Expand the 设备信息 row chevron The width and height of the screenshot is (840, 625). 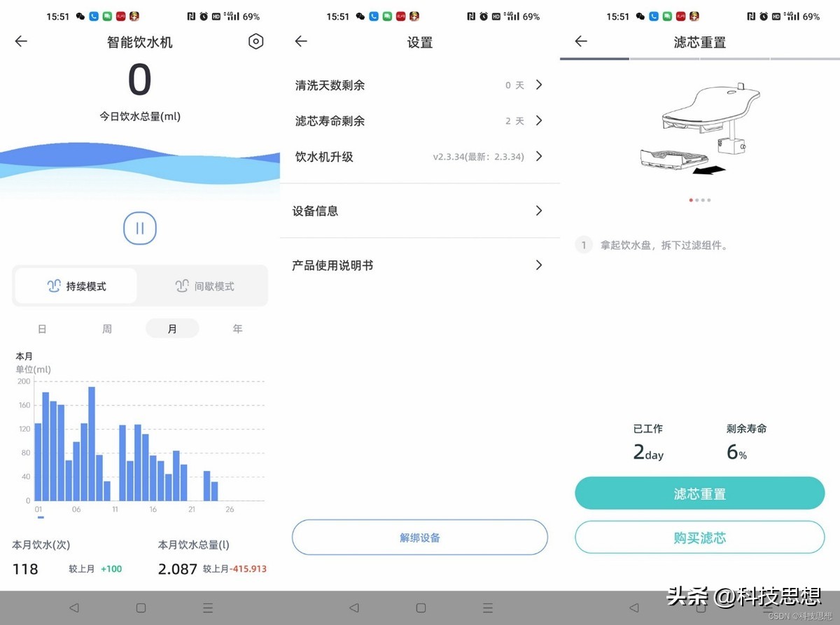point(538,211)
